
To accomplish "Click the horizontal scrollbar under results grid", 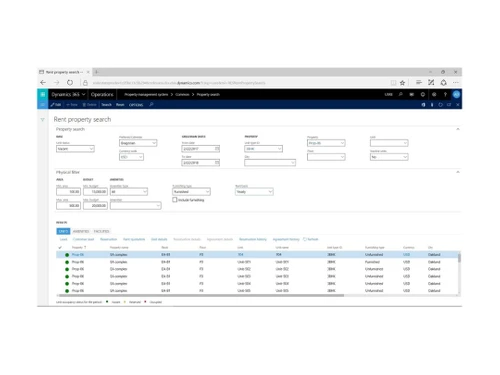I will coord(202,295).
